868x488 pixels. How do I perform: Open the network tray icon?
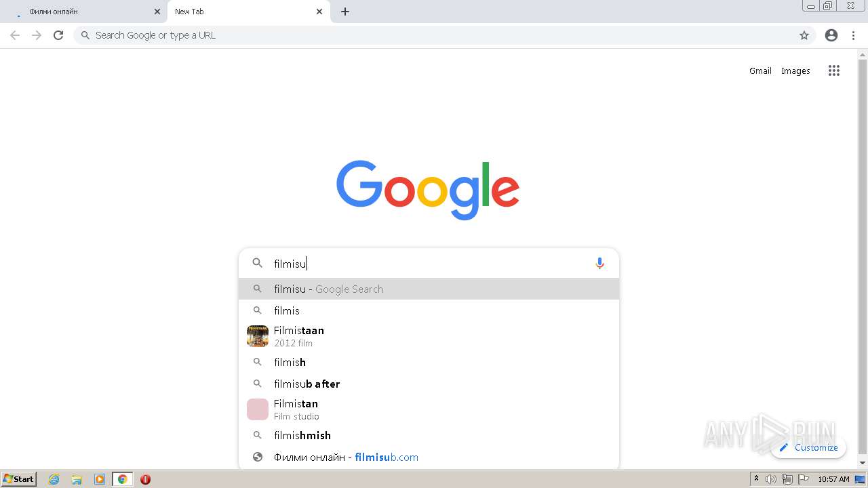[787, 479]
